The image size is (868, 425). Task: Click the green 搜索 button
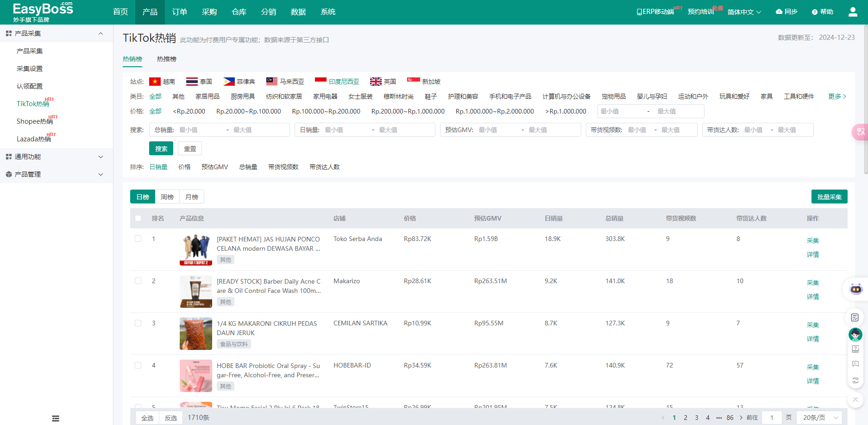tap(161, 148)
